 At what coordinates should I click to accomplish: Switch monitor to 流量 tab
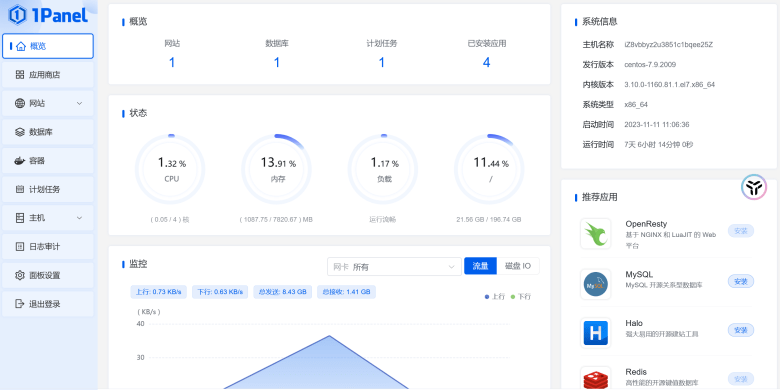(481, 266)
